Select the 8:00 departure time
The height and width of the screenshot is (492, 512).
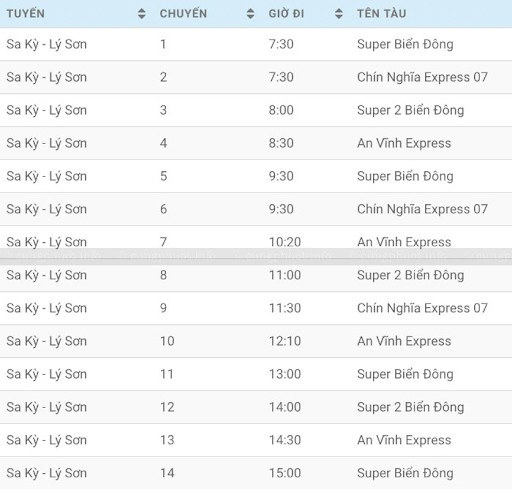(x=281, y=110)
